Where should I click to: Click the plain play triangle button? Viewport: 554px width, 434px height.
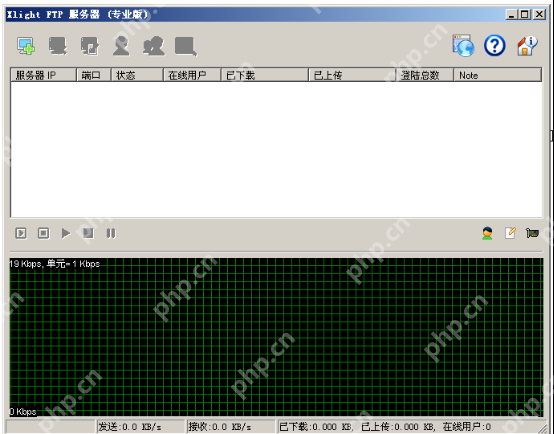(x=66, y=233)
